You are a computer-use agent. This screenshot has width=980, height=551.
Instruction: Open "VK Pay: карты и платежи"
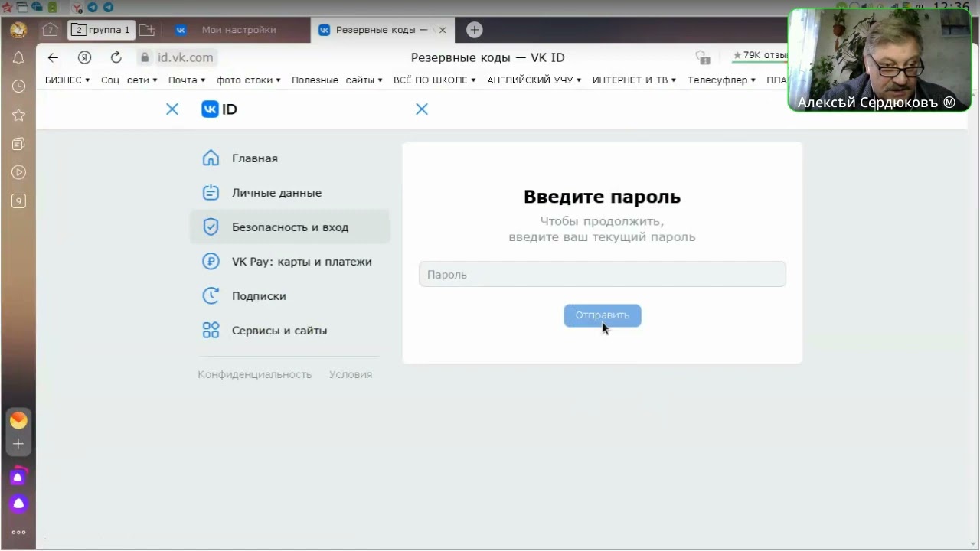290,262
